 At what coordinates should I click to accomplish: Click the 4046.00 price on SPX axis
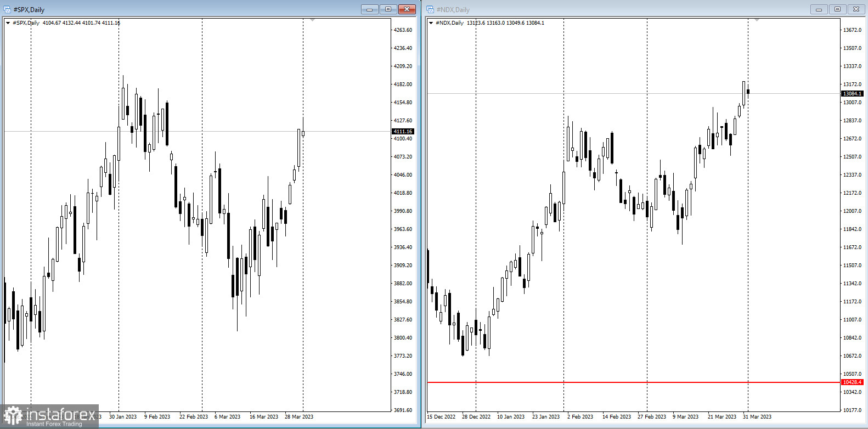pos(403,175)
